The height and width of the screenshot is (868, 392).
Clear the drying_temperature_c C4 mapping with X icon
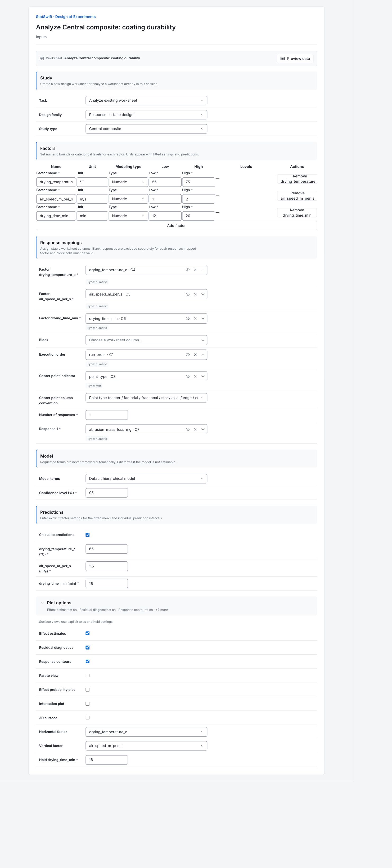click(195, 270)
